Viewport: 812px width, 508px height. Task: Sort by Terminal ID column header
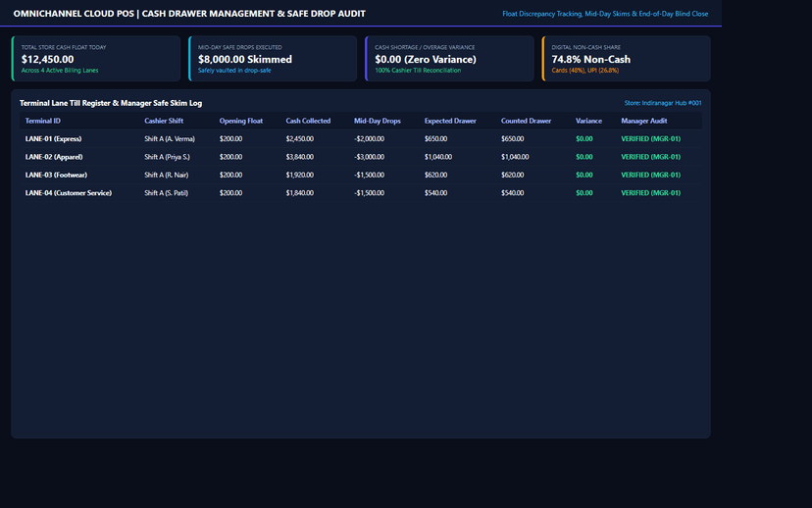pyautogui.click(x=43, y=121)
